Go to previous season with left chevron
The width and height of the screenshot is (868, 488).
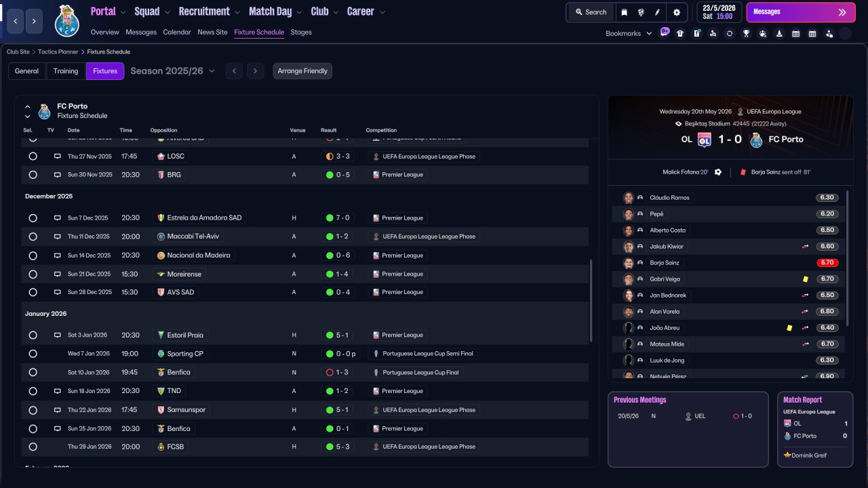click(234, 71)
